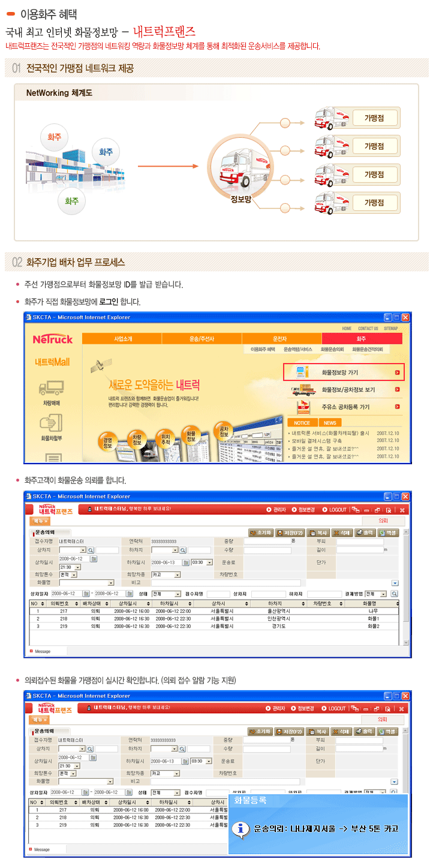The height and width of the screenshot is (868, 430).
Task: Click the 화물정보 round icon
Action: [191, 434]
